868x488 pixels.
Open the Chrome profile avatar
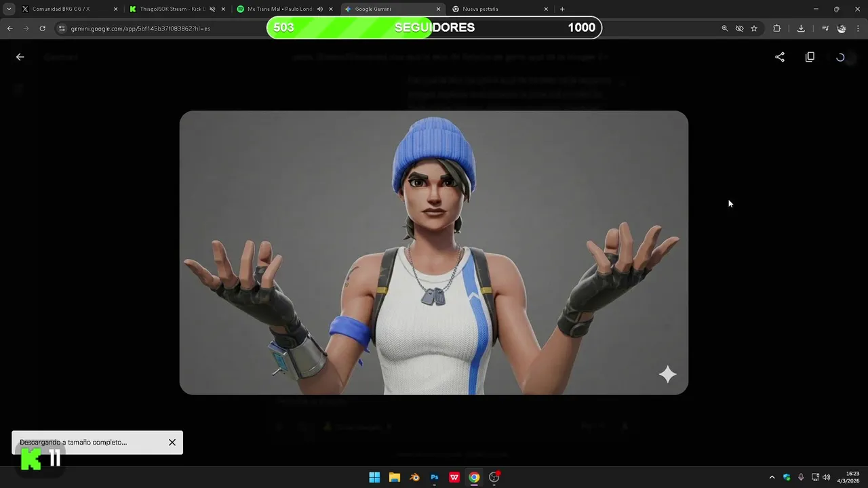842,28
